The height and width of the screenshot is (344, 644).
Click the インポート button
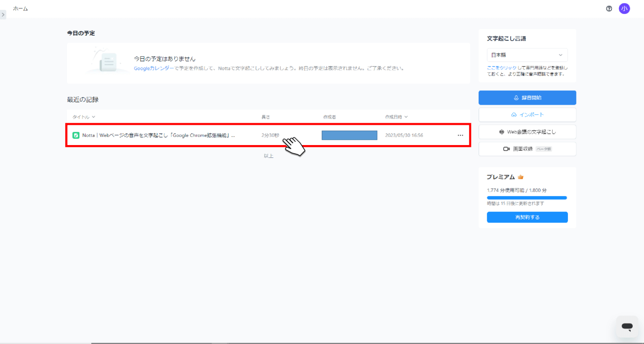(527, 115)
